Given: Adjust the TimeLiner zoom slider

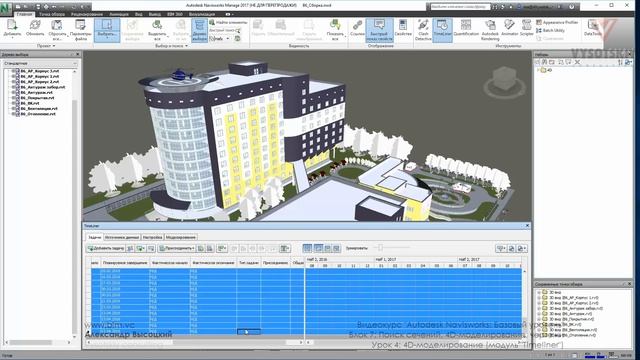Looking at the screenshot, I should pyautogui.click(x=380, y=247).
